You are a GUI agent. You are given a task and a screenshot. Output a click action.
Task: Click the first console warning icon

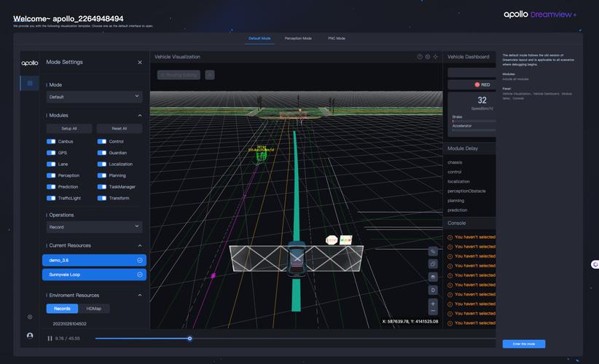click(x=450, y=237)
